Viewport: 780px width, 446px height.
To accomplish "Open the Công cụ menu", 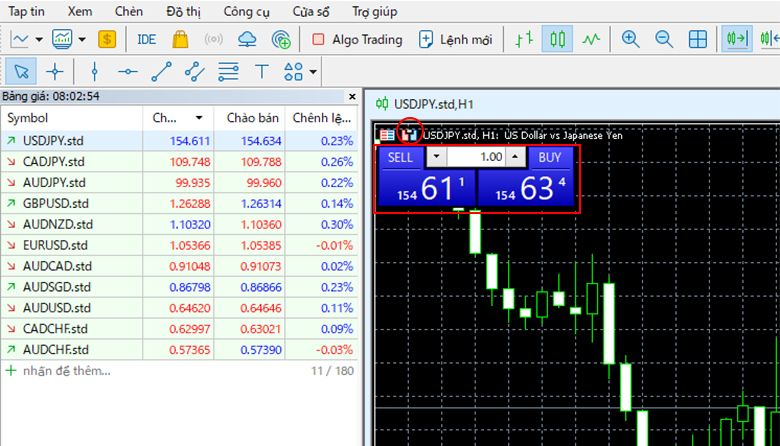I will 246,11.
